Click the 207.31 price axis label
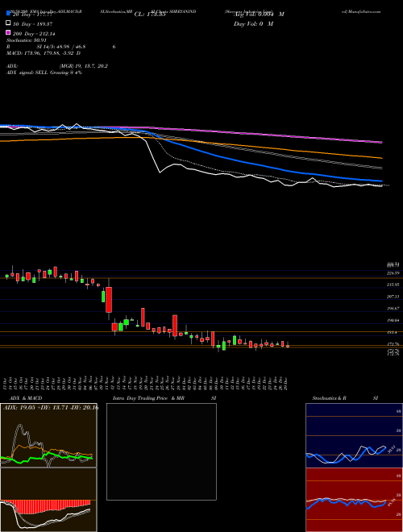The image size is (403, 532). pyautogui.click(x=393, y=297)
